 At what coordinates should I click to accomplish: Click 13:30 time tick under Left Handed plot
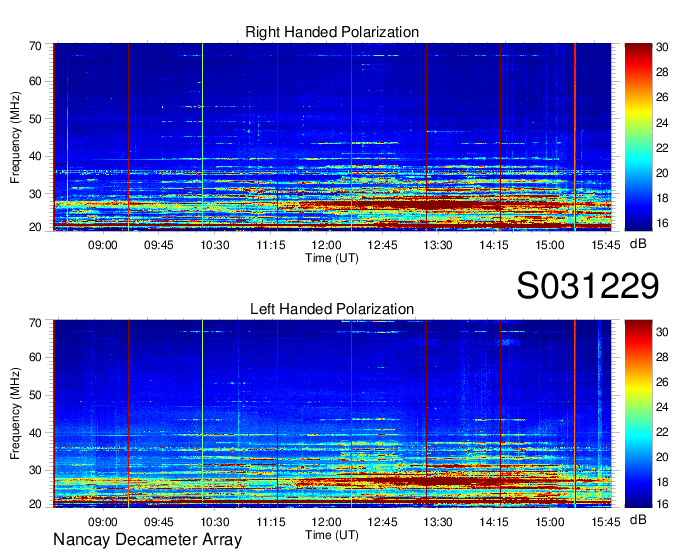point(438,522)
